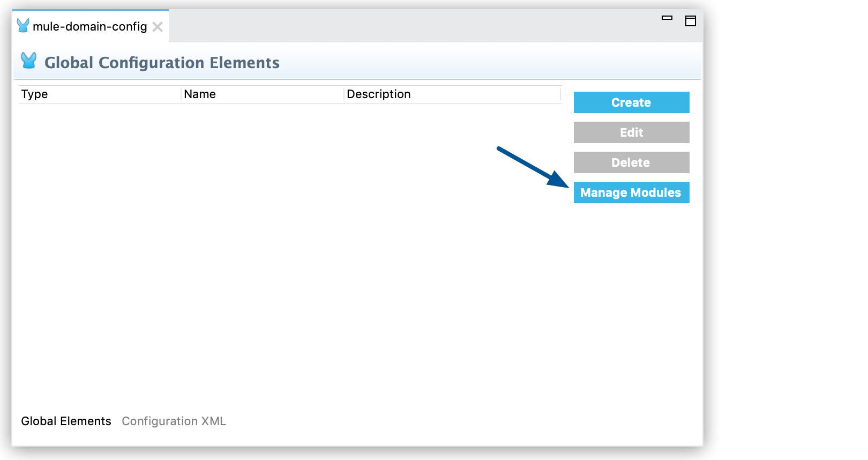Click the greyed-out Delete button
868x460 pixels.
tap(631, 162)
